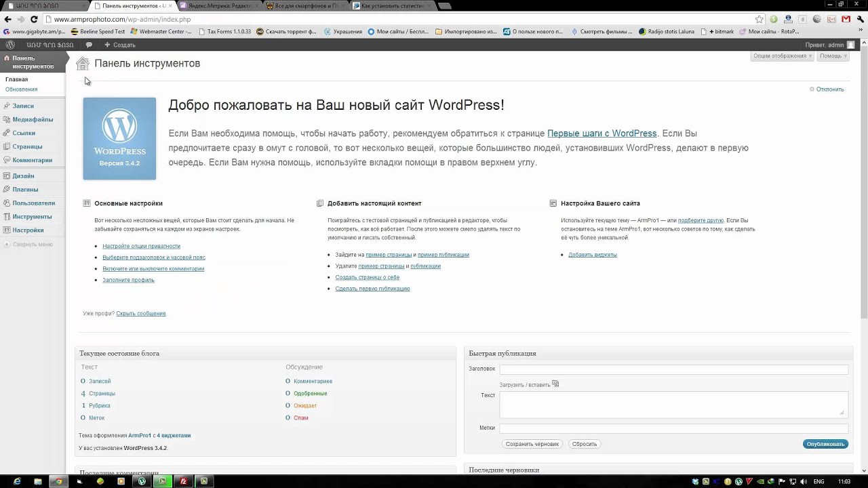This screenshot has width=868, height=488.
Task: Open Сделать первую публикацию link
Action: (x=372, y=289)
